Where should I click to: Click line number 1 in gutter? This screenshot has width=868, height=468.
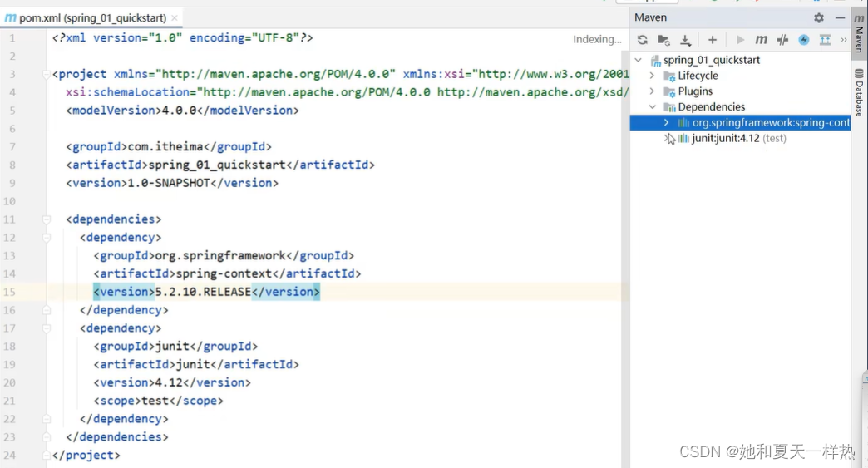[12, 38]
